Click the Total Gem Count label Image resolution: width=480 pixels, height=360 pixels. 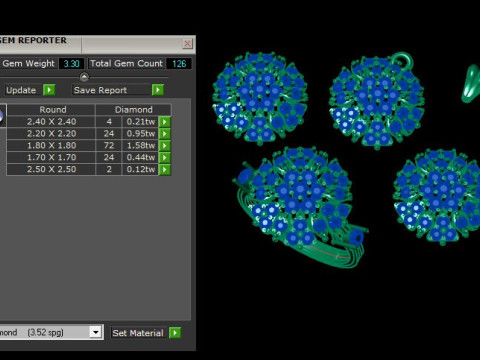[126, 63]
